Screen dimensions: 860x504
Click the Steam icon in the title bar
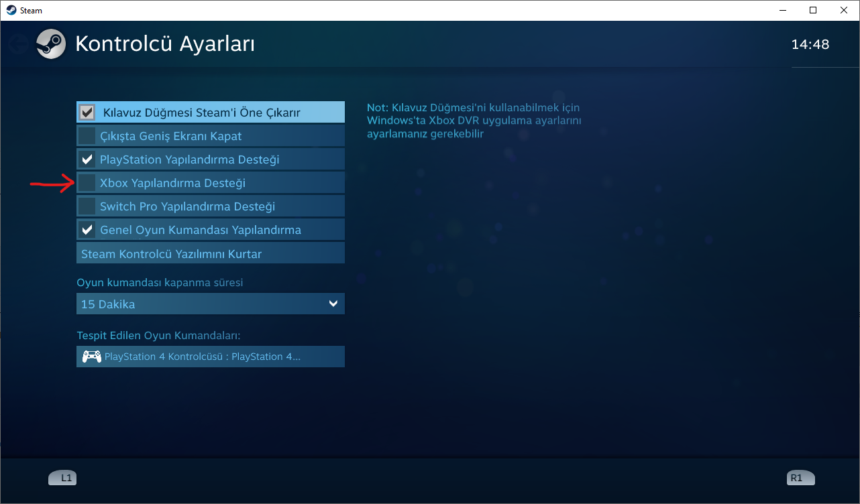(11, 10)
